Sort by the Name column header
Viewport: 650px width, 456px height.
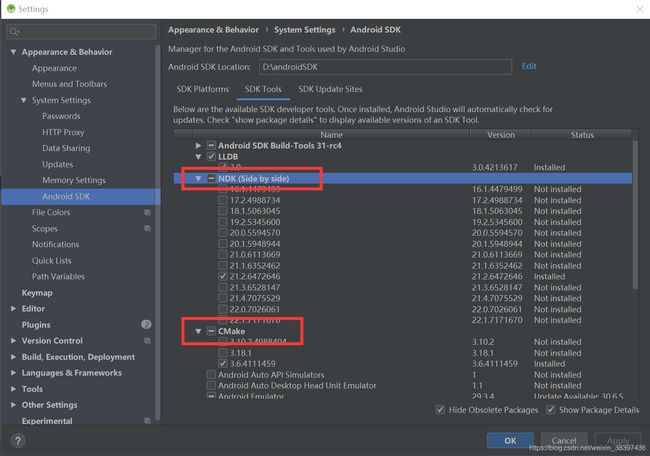pyautogui.click(x=331, y=135)
